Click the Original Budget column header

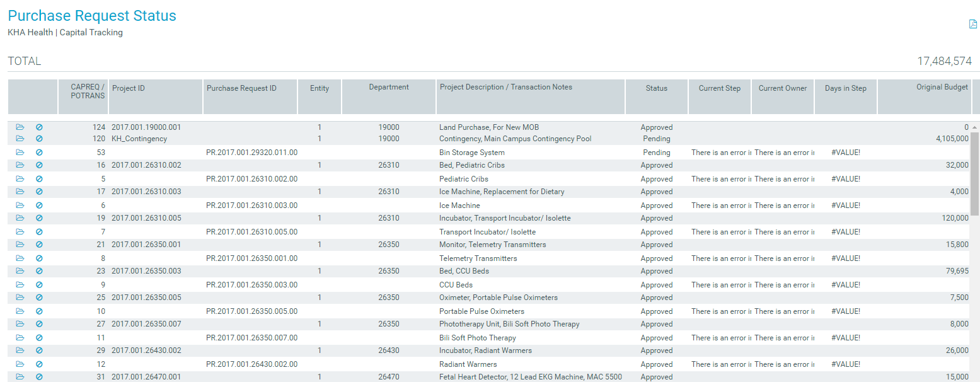925,96
